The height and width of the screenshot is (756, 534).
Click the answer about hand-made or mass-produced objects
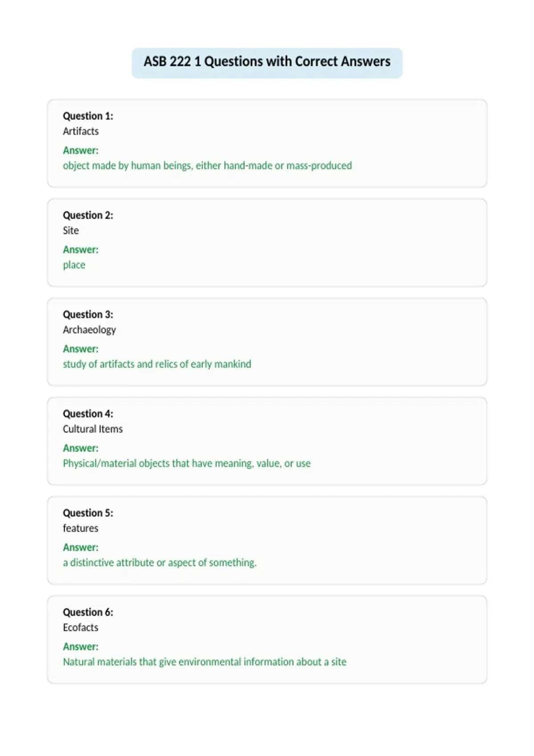[207, 166]
